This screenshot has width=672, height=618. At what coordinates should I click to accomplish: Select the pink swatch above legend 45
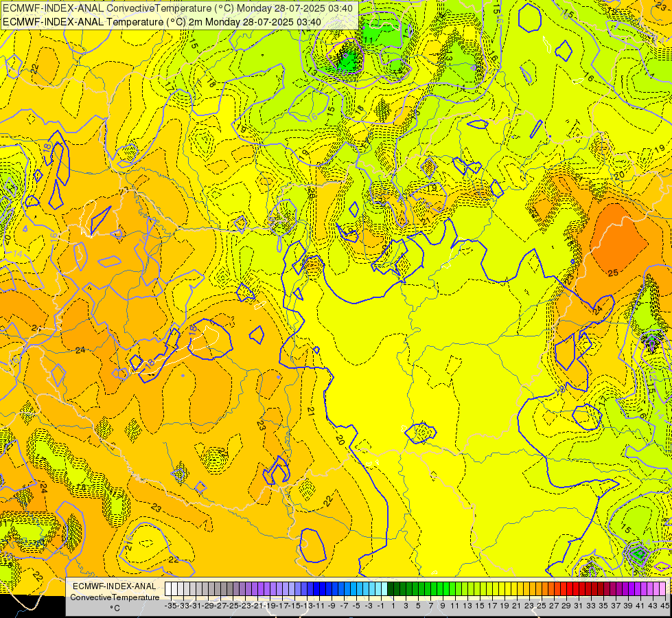click(x=662, y=589)
